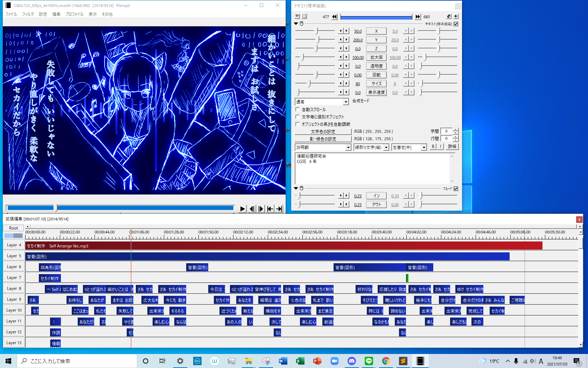Open the 左寄せ[中] alignment dropdown
This screenshot has height=368, width=588.
pos(424,148)
